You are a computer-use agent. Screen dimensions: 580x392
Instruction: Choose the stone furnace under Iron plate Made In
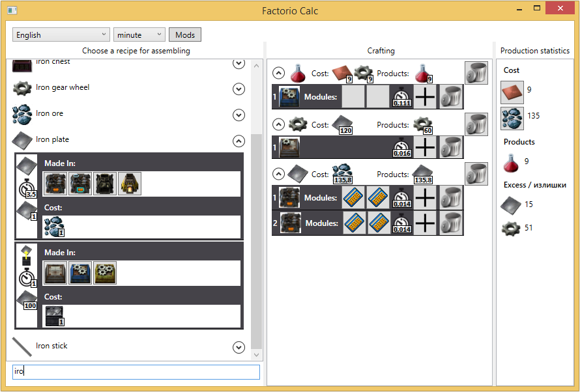[x=130, y=184]
